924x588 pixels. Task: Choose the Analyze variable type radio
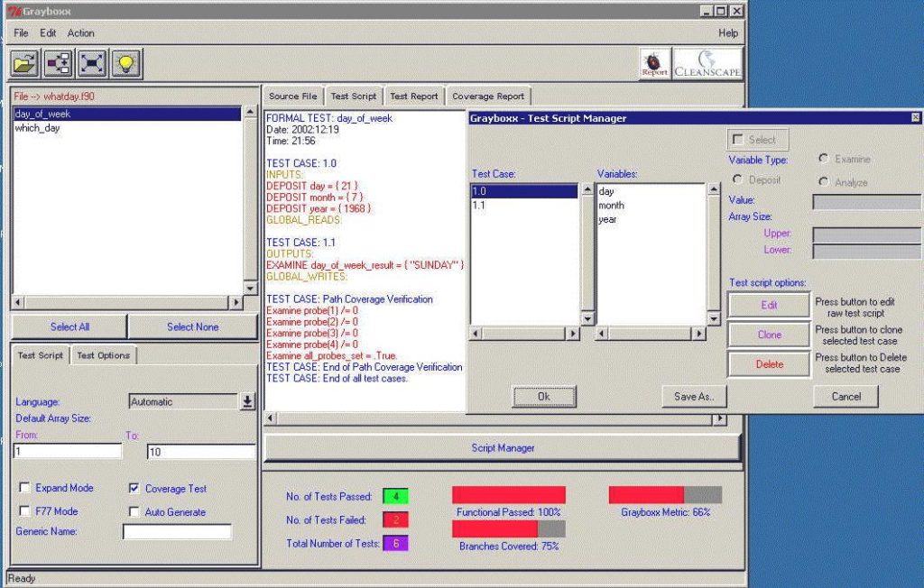(x=824, y=182)
